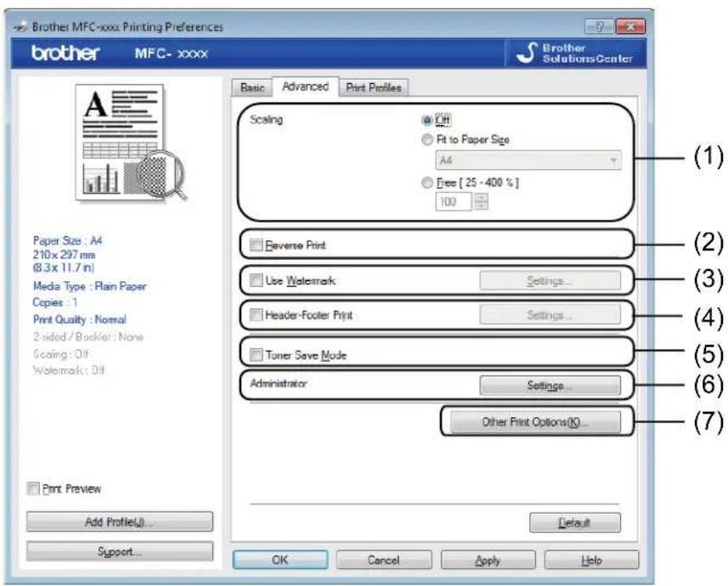Click the scaling percentage input field

pos(453,201)
